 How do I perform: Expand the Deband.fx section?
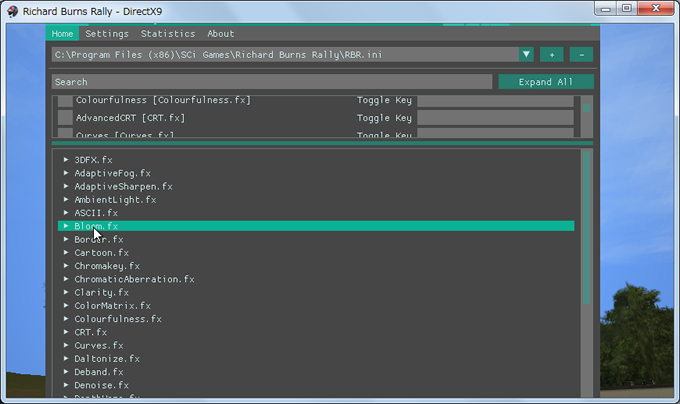click(x=66, y=371)
